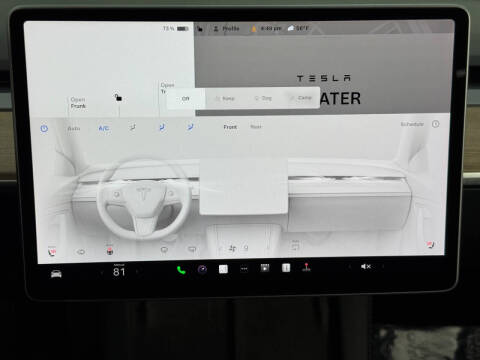Toggle air recirculation icon
Image resolution: width=480 pixels, height=360 pixels.
click(x=295, y=246)
